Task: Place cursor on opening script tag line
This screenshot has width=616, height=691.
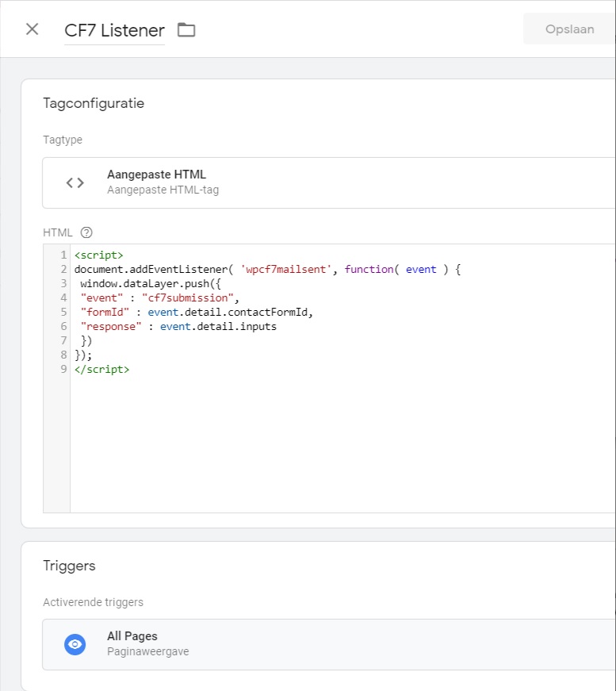Action: (98, 255)
